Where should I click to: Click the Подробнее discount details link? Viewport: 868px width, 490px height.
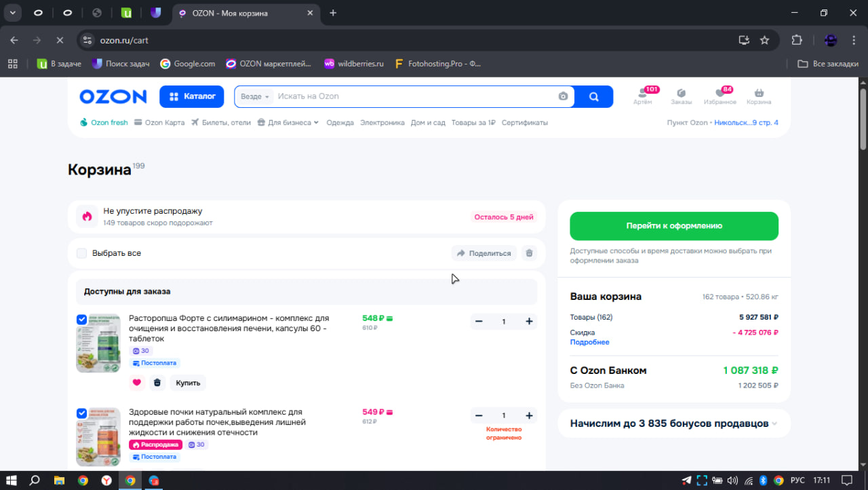pyautogui.click(x=589, y=342)
